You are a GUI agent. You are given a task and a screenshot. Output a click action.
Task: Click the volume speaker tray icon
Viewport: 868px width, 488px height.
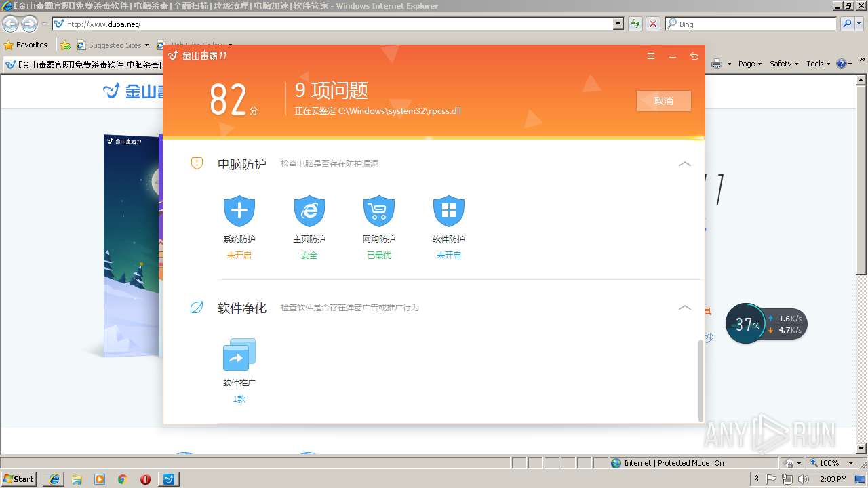click(x=804, y=479)
